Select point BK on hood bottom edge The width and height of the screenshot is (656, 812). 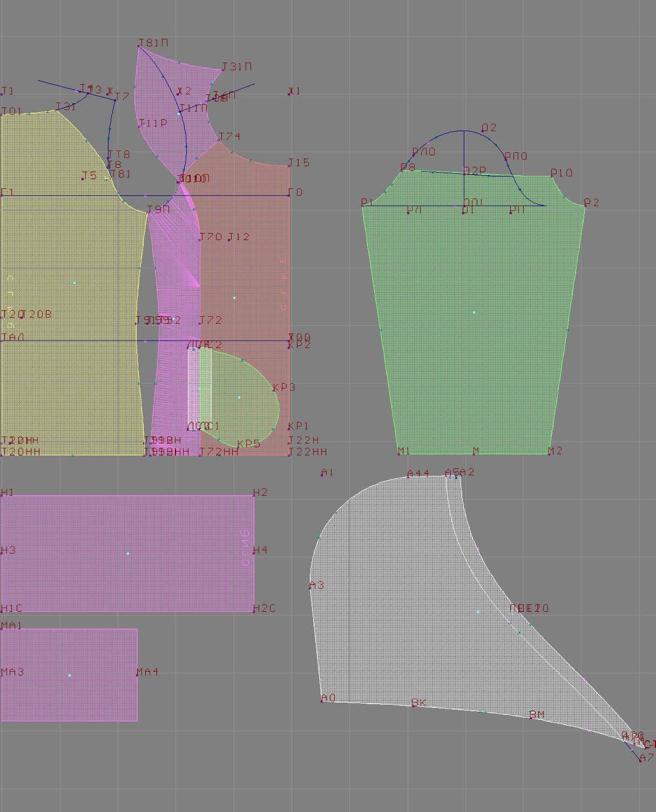pyautogui.click(x=413, y=706)
